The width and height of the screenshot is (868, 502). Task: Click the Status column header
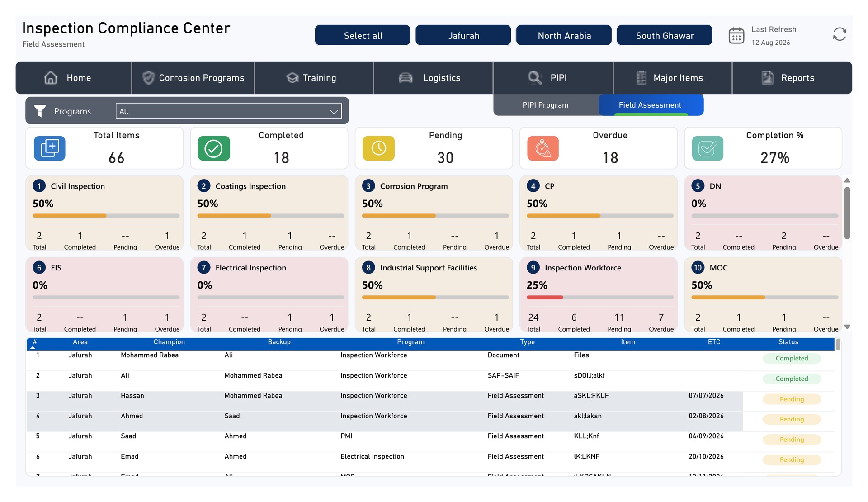click(x=788, y=342)
